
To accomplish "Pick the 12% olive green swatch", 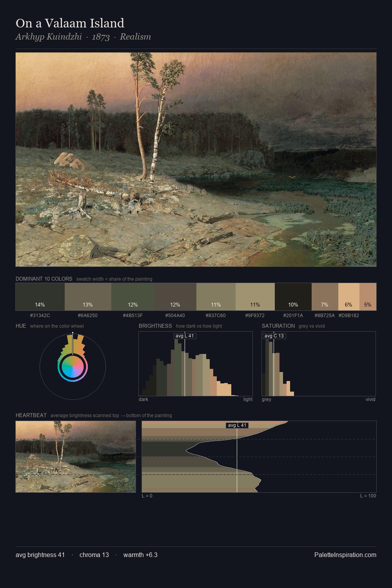I will pyautogui.click(x=133, y=297).
